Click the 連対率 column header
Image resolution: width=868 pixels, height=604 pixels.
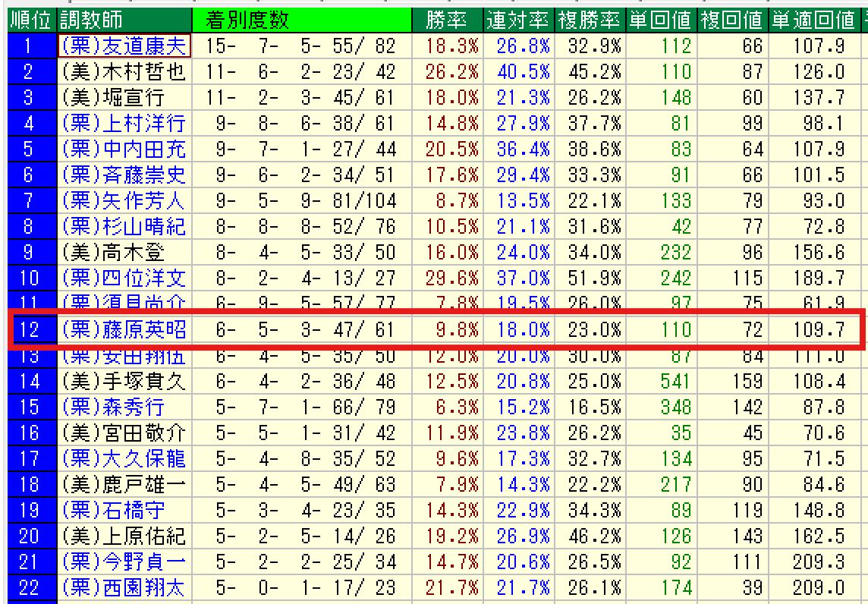pos(518,20)
